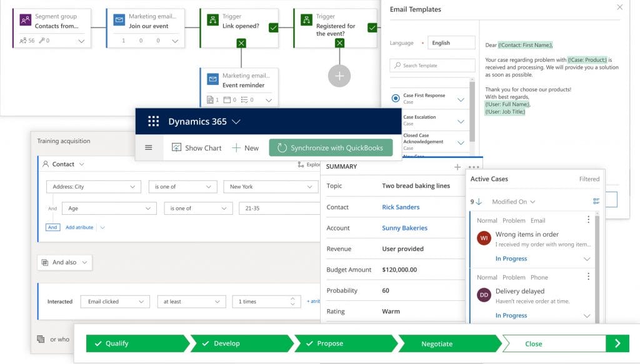Click the Search Template input field
The height and width of the screenshot is (364, 640).
[x=432, y=65]
